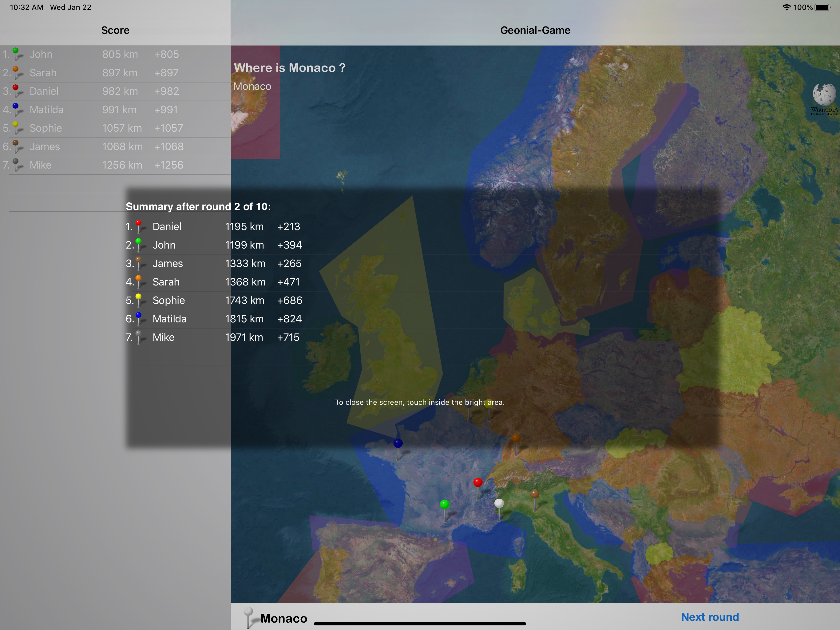This screenshot has height=630, width=840.
Task: Click 'James' in the round summary
Action: 168,263
